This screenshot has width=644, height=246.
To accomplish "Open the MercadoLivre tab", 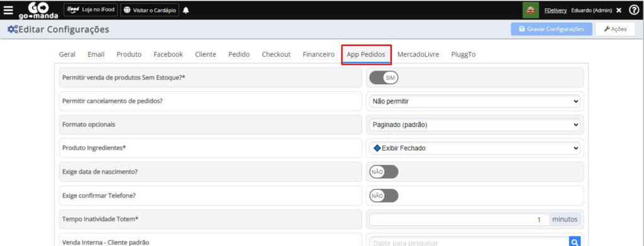I will pyautogui.click(x=418, y=54).
